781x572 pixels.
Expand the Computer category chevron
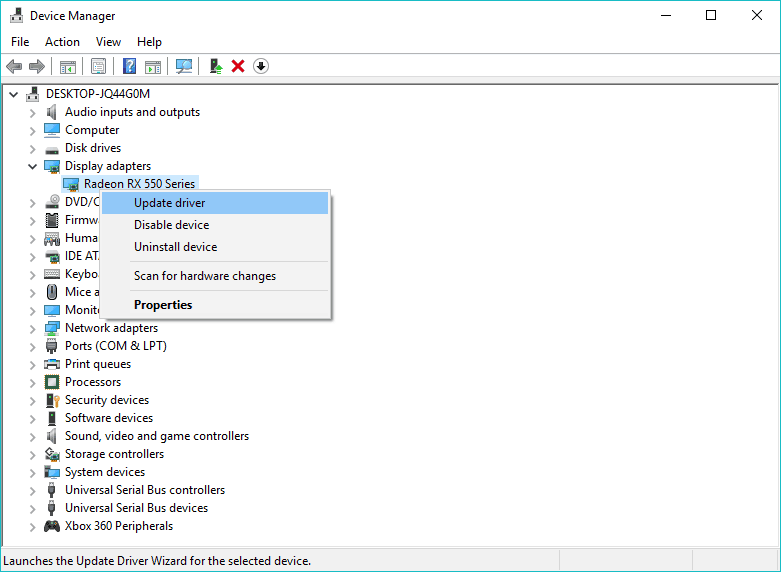[x=33, y=131]
